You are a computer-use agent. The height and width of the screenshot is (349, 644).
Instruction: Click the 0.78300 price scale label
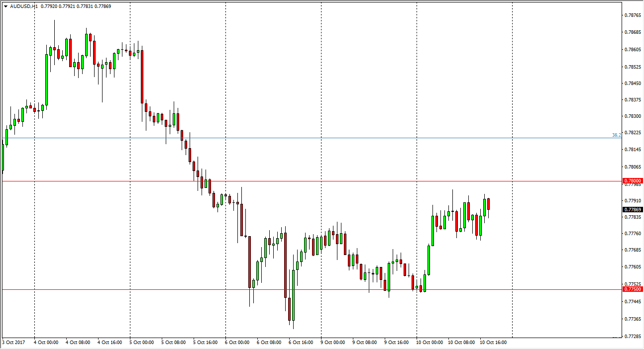[x=633, y=116]
